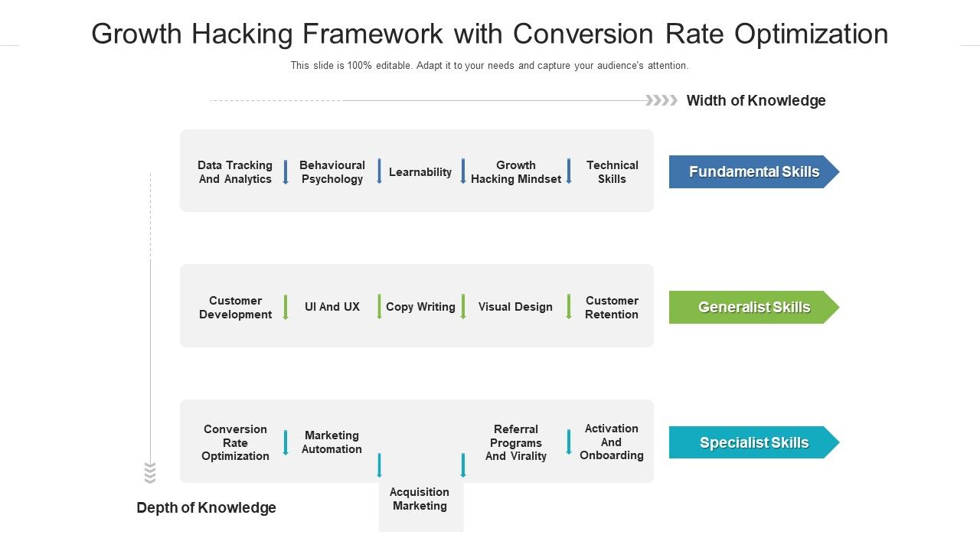
Task: Click the downward chevrons above Depth of Knowledge
Action: pos(150,473)
